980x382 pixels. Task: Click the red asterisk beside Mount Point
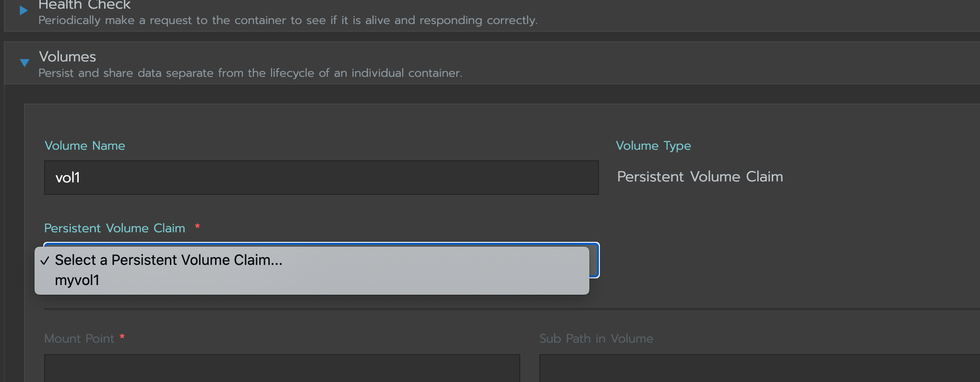click(x=122, y=338)
